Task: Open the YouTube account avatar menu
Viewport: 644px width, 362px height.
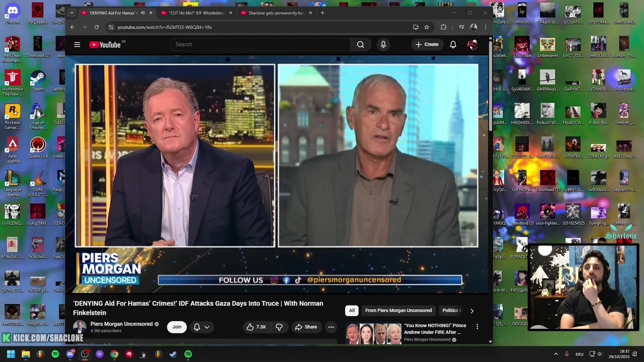Action: pos(472,45)
